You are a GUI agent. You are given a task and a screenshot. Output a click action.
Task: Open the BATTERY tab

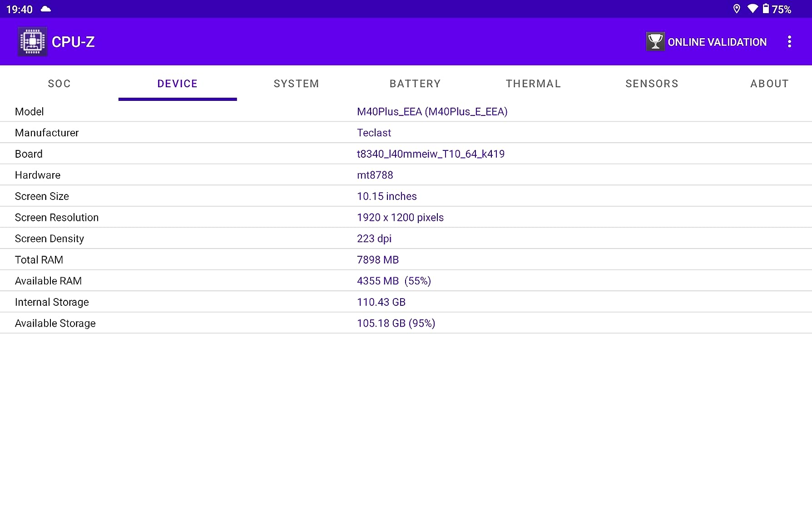click(x=415, y=84)
